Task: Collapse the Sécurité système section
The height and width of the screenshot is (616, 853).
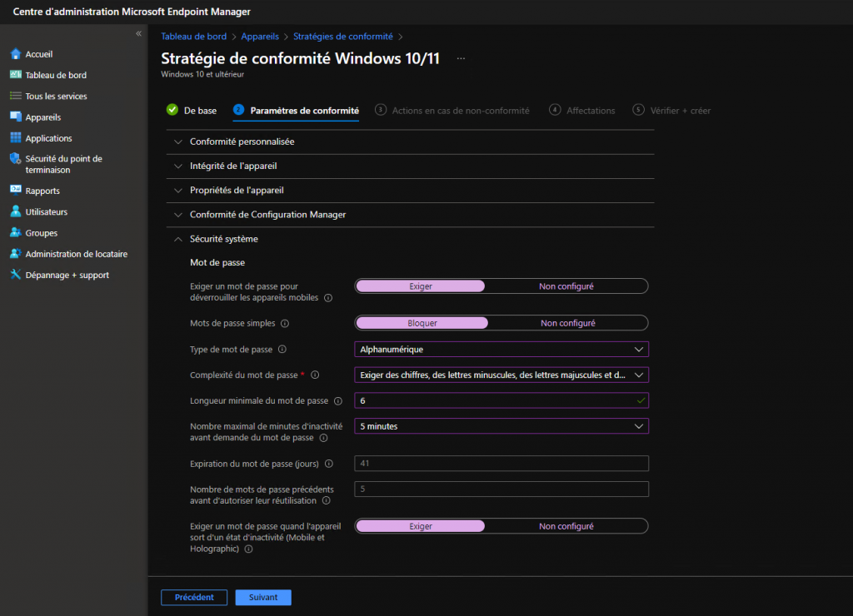Action: click(410, 239)
